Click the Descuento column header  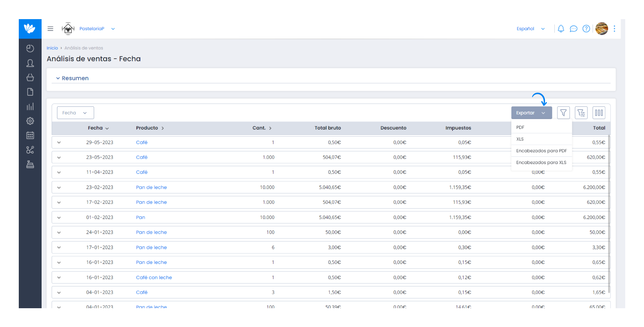(393, 128)
